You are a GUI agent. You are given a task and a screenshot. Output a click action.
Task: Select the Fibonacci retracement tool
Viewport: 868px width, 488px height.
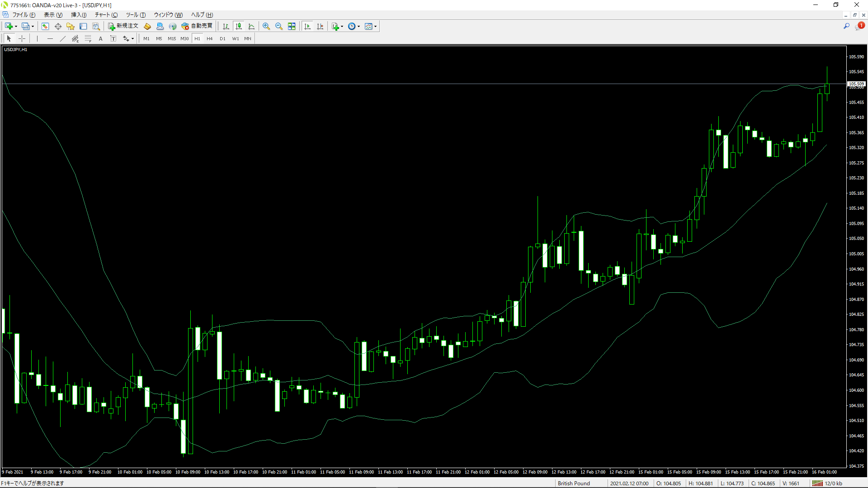click(x=88, y=38)
